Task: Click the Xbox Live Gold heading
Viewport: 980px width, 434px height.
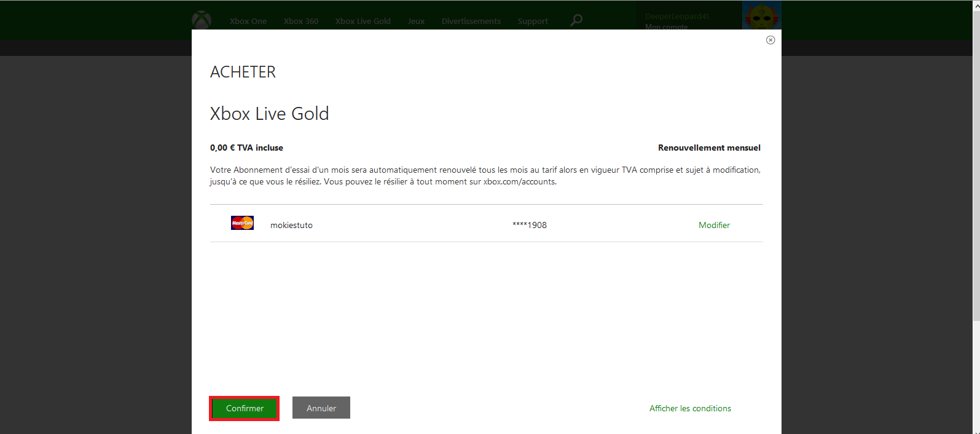Action: coord(269,114)
